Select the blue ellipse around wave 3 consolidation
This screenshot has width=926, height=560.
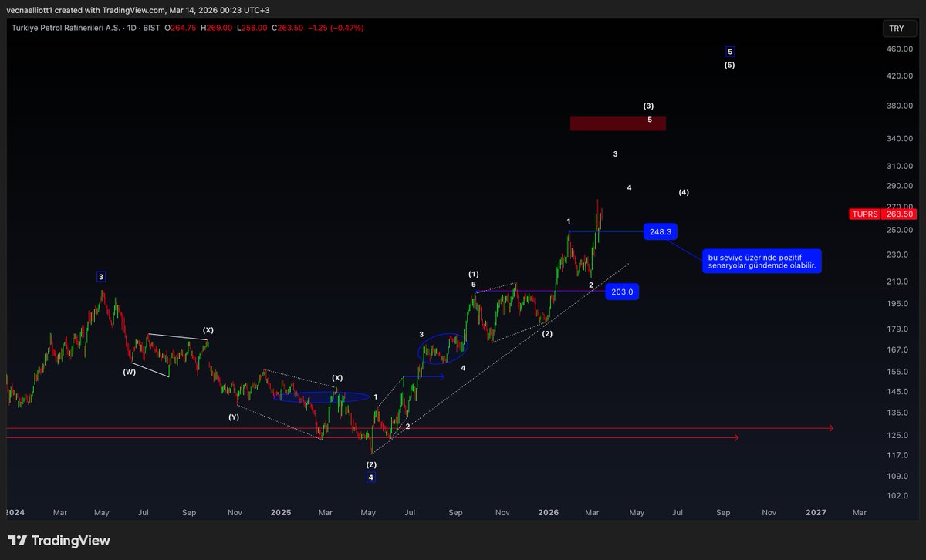pos(443,349)
